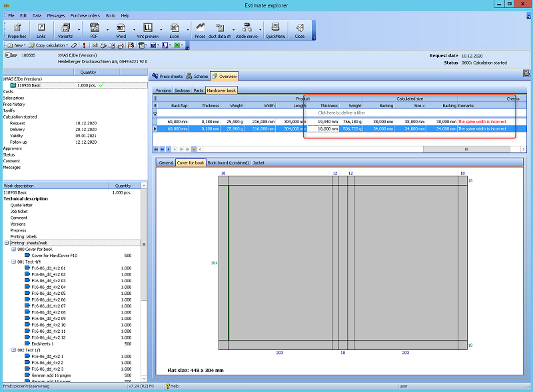Open the Prices chart icon
The image size is (533, 392).
coord(200,30)
